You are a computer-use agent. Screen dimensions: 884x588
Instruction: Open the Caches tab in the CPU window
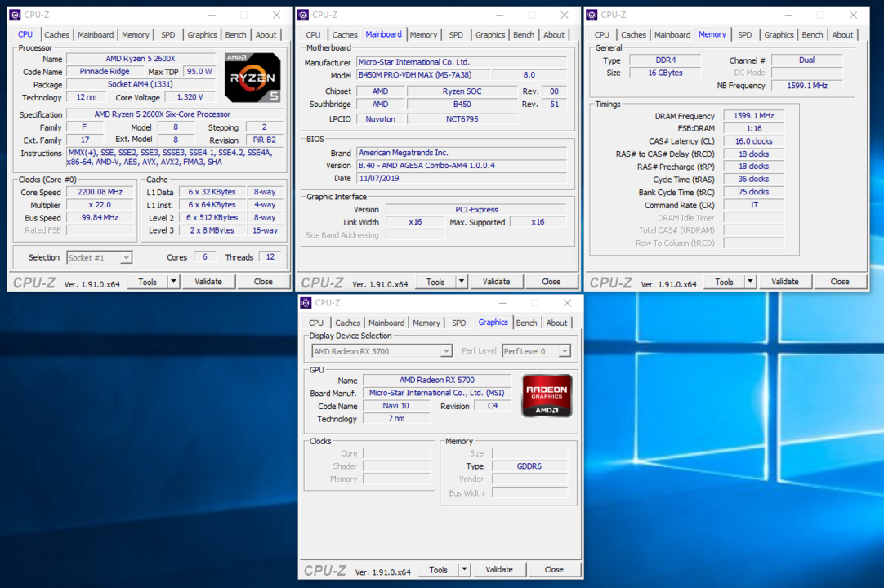coord(57,35)
